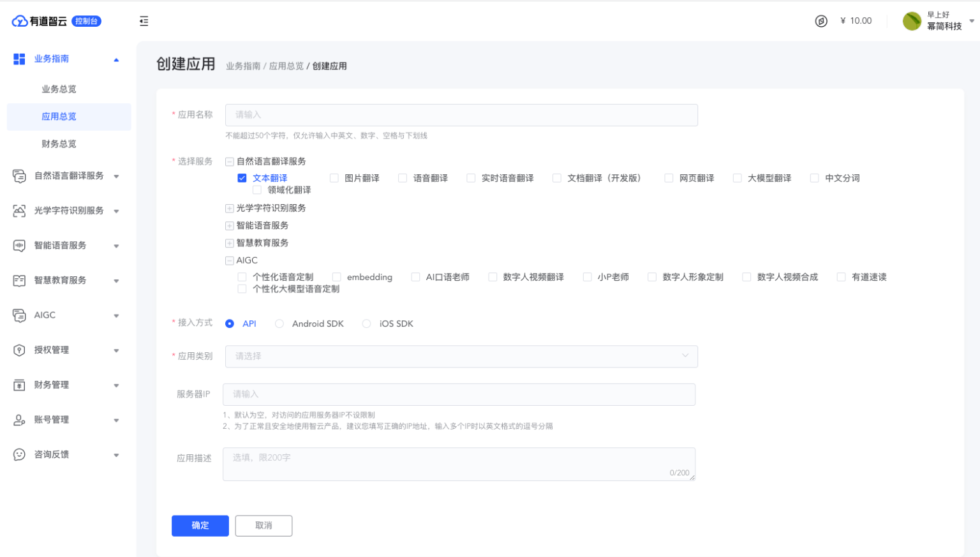Open the 应用类别 dropdown
The image size is (980, 557).
coord(461,356)
